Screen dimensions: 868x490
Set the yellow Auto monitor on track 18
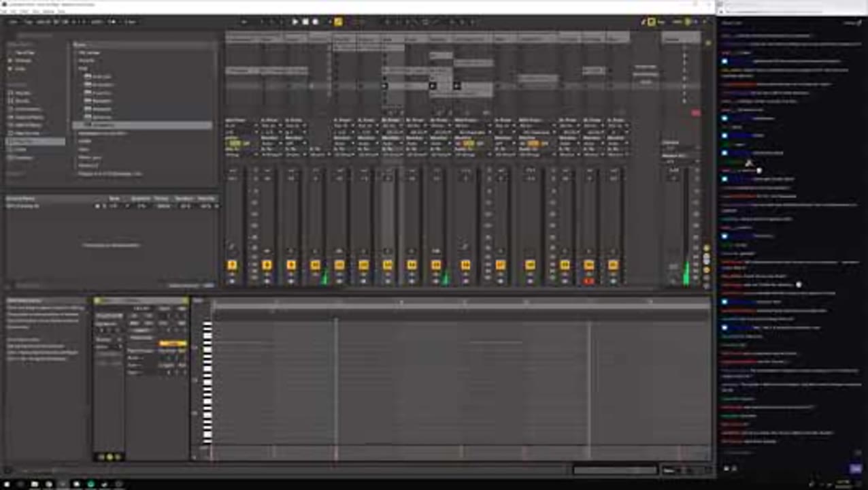(x=533, y=144)
